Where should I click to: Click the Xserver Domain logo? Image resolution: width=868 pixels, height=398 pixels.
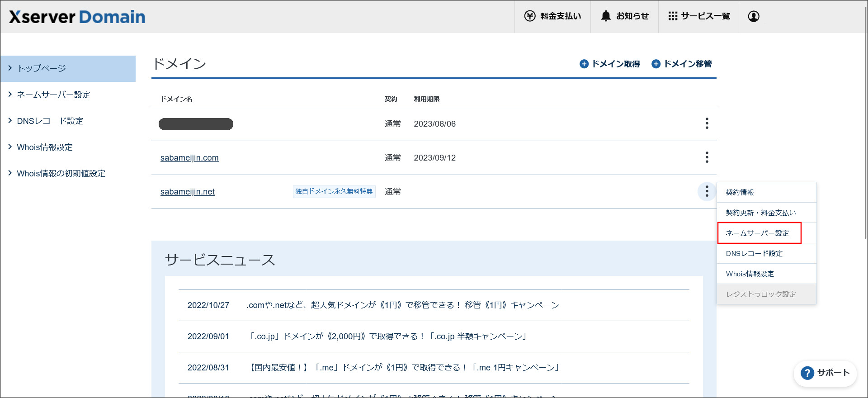click(77, 17)
